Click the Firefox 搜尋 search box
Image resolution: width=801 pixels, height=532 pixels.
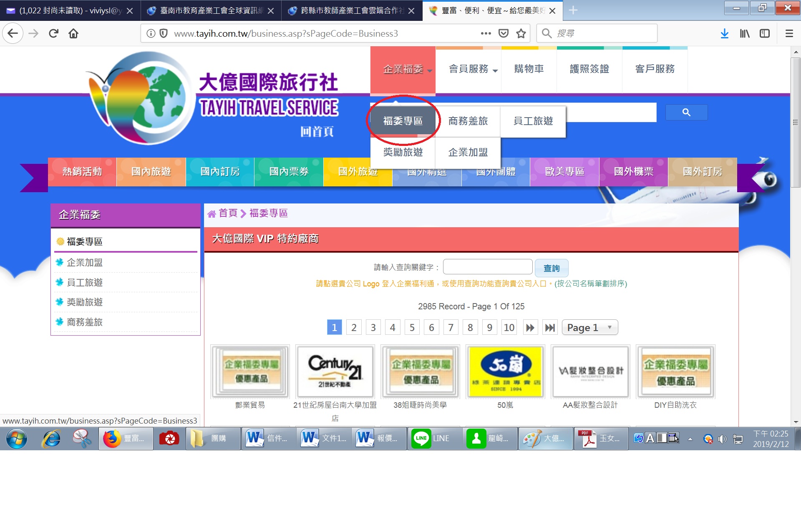(x=597, y=33)
